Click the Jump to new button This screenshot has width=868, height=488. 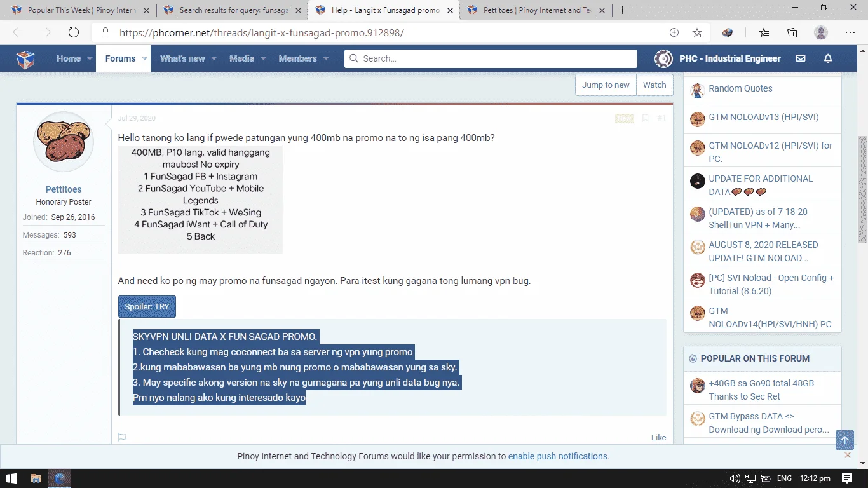606,85
